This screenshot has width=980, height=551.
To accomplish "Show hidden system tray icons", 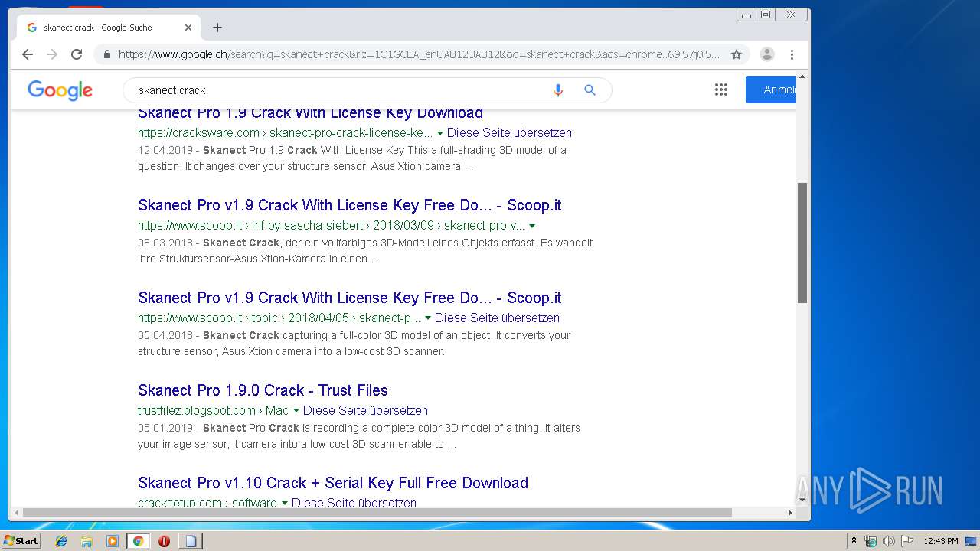I will [854, 541].
